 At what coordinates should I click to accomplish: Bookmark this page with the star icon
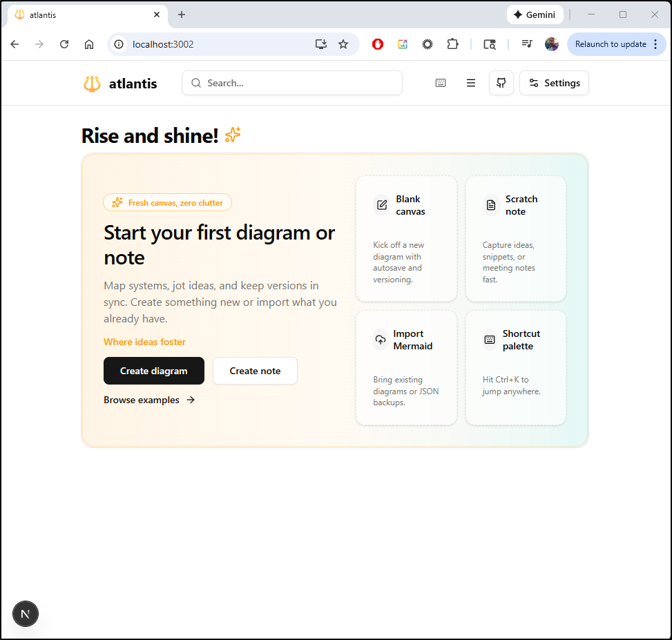pos(343,44)
